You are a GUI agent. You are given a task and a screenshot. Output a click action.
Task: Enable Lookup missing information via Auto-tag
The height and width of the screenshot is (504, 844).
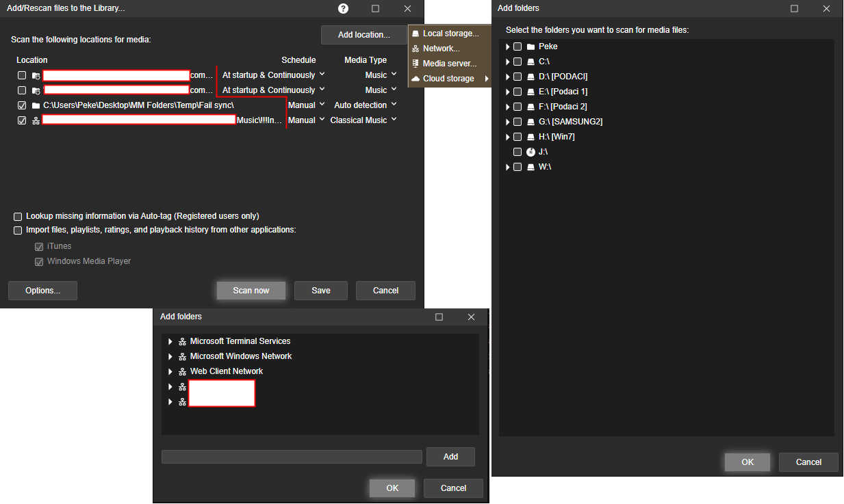coord(18,216)
